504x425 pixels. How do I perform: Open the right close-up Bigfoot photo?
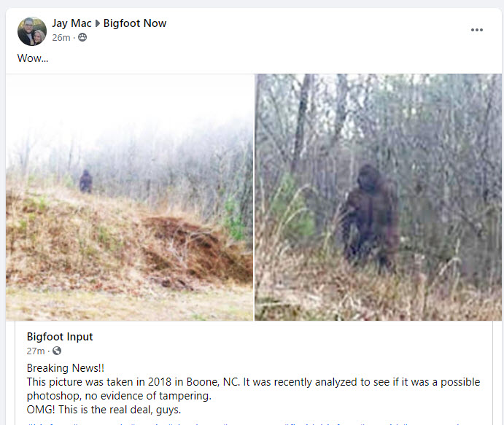tap(378, 198)
